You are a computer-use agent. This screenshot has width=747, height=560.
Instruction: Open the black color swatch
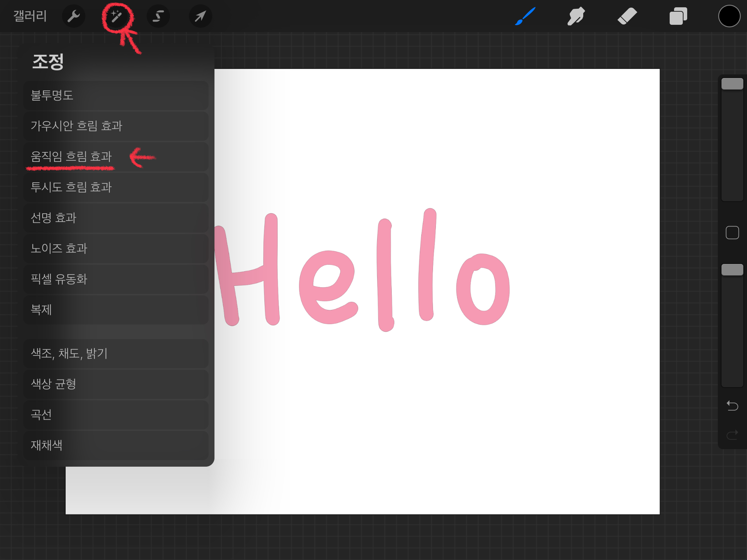click(x=729, y=16)
